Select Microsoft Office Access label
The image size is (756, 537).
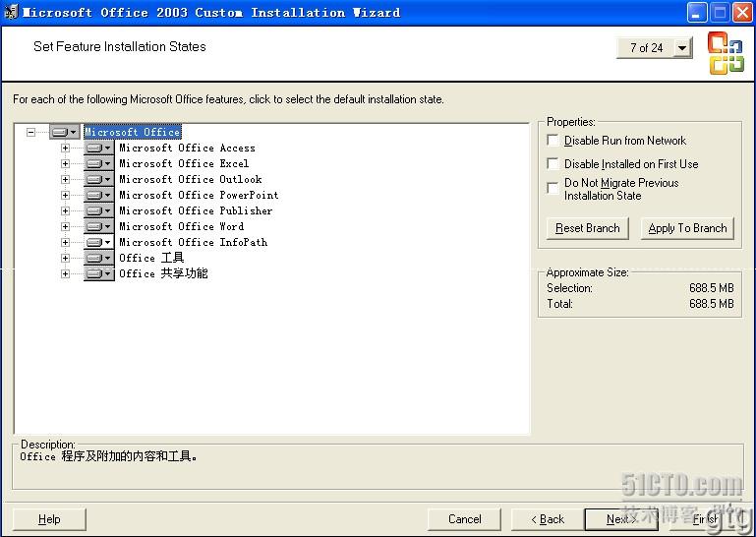(x=187, y=148)
